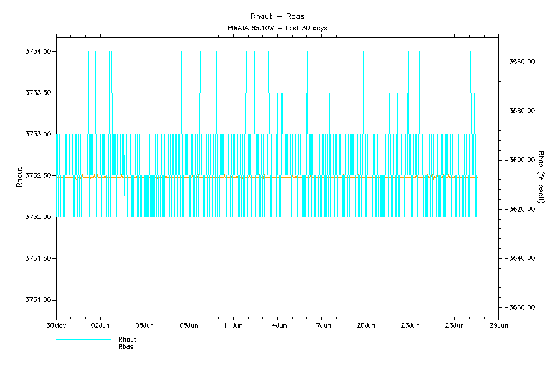Pick the 26Jun date tick label

(454, 325)
